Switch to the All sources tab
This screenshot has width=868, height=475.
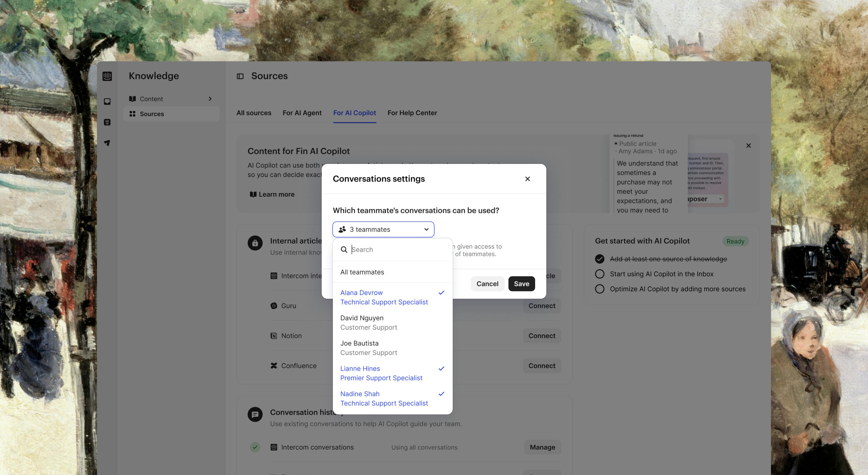click(x=254, y=113)
